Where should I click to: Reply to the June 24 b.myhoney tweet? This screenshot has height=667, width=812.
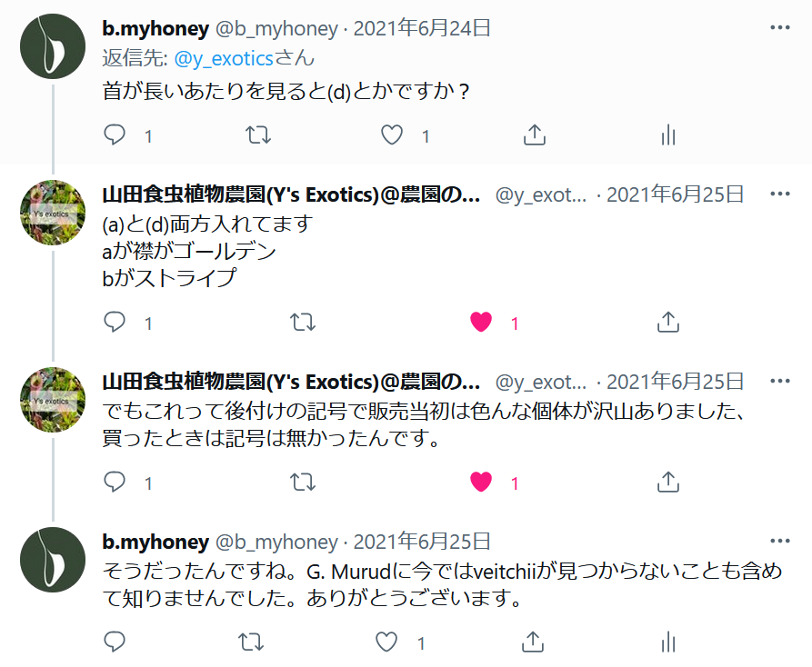[x=115, y=135]
